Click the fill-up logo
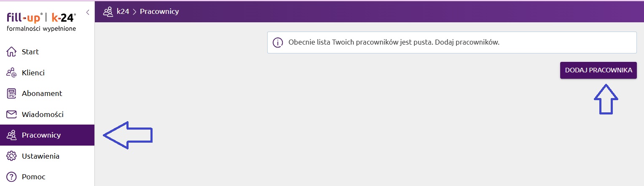The height and width of the screenshot is (186, 644). click(24, 18)
